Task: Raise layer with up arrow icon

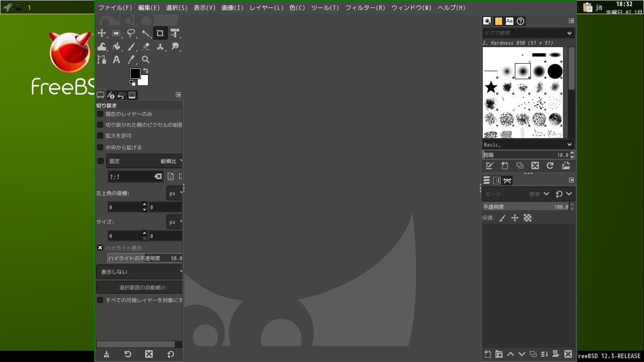Action: [510, 354]
